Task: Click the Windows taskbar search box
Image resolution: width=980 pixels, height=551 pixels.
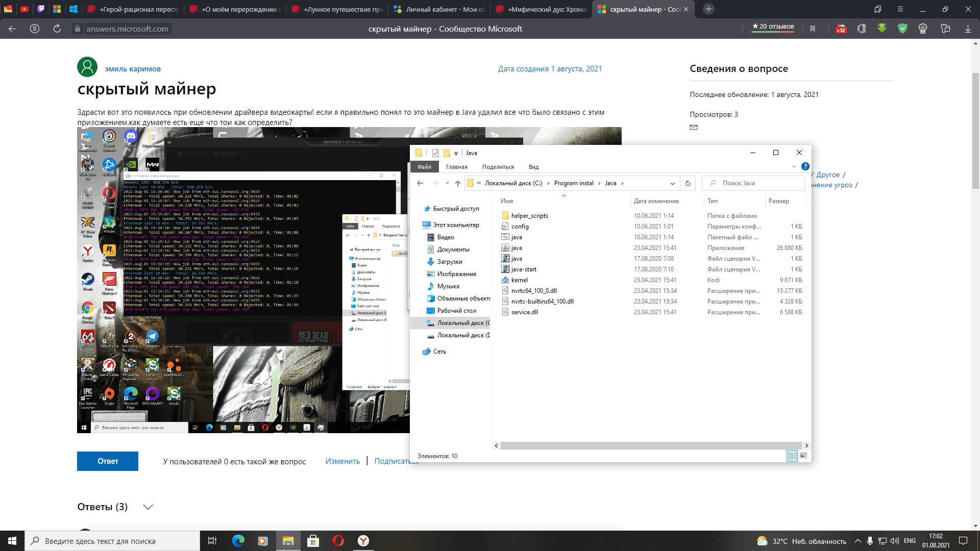Action: point(112,541)
